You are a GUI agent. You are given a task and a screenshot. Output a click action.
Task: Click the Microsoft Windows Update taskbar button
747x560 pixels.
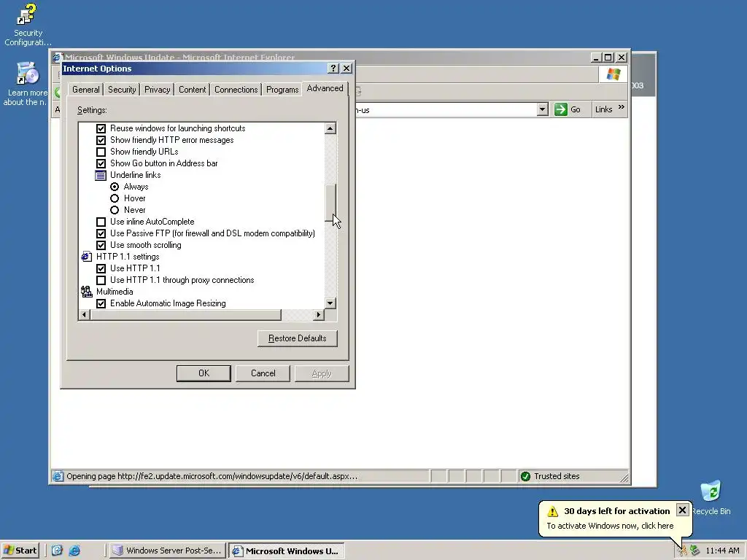tap(286, 551)
